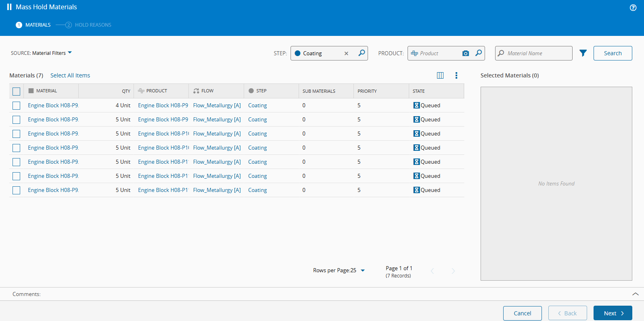The image size is (644, 321).
Task: Go to previous page arrow
Action: coord(433,271)
